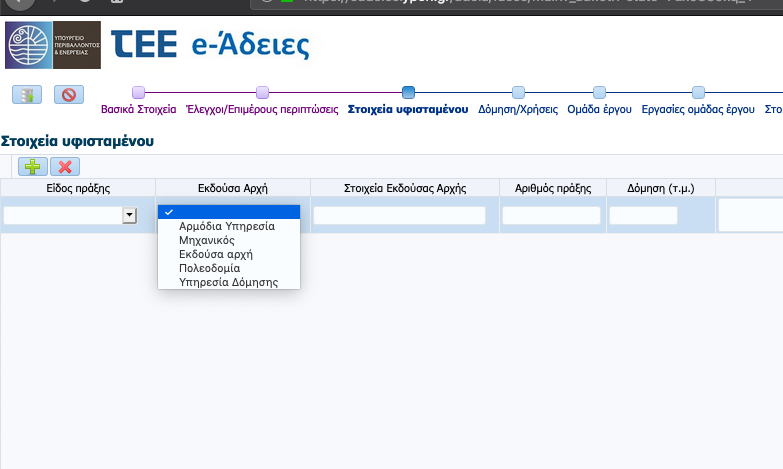Click the ministry logo in the header

tap(52, 45)
